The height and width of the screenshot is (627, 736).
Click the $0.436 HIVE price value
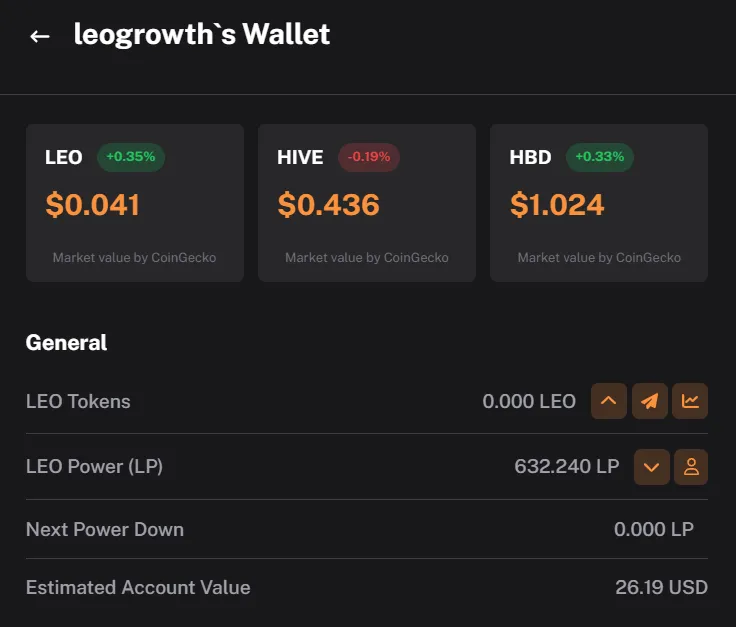329,205
